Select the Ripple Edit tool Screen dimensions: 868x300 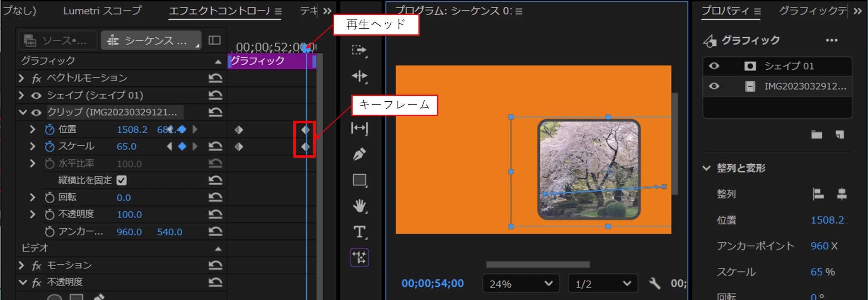click(x=359, y=76)
